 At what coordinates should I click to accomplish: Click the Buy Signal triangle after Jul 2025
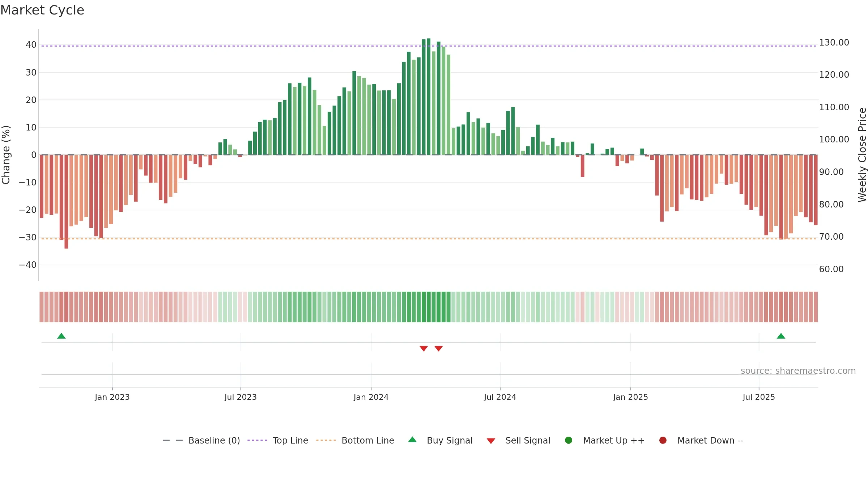point(781,336)
